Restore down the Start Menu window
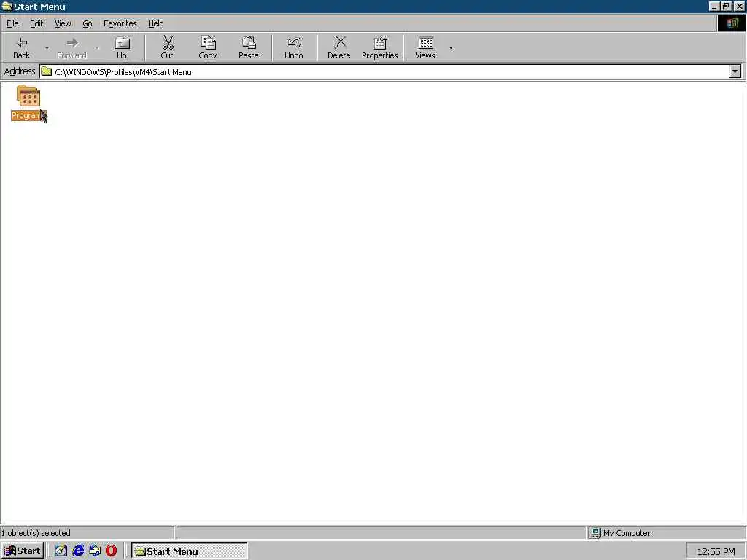Image resolution: width=747 pixels, height=560 pixels. pyautogui.click(x=726, y=7)
